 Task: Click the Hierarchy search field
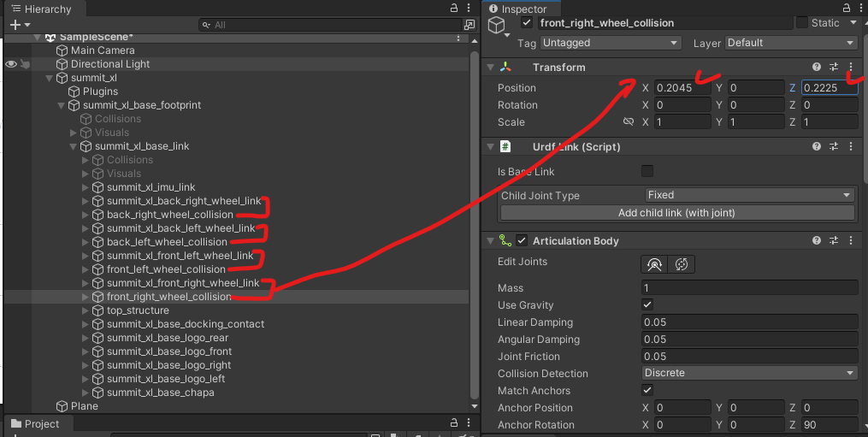click(330, 25)
